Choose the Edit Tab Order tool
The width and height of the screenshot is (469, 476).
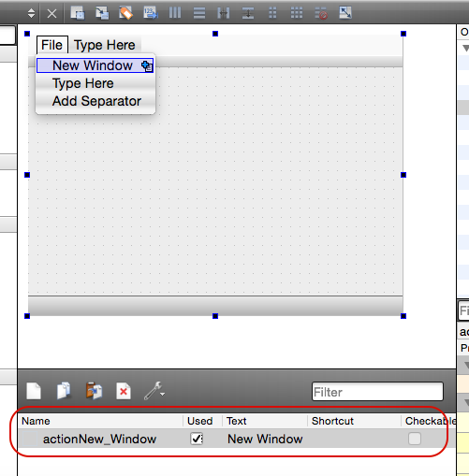point(151,13)
